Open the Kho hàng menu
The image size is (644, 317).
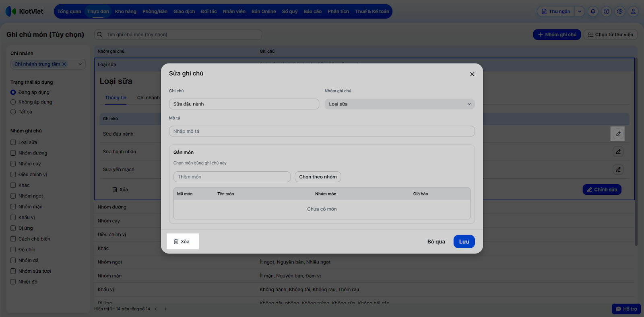[126, 12]
